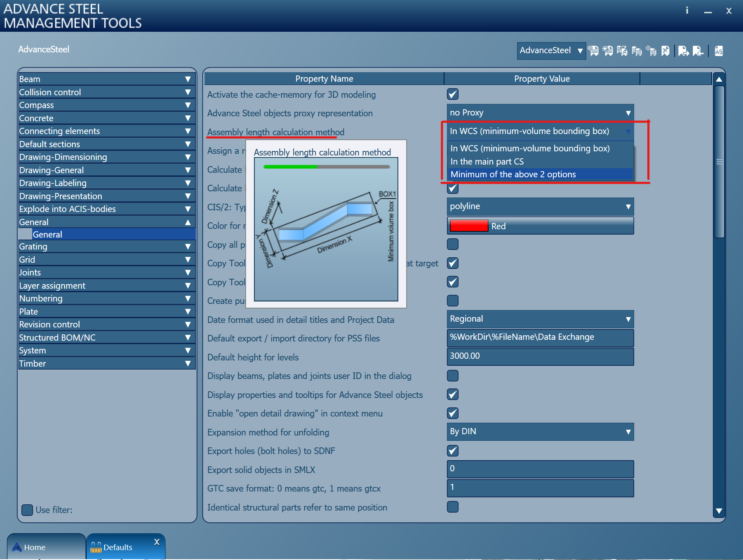The image size is (743, 560).
Task: Expand the System category
Action: click(107, 351)
